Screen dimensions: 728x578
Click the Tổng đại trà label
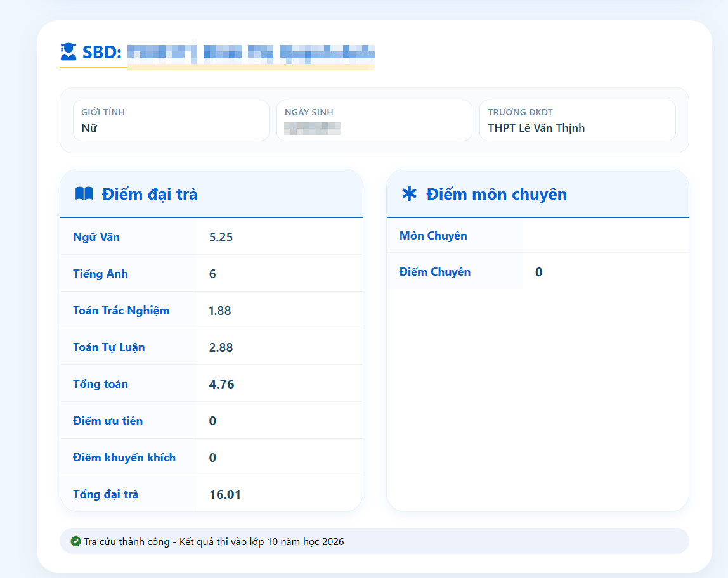(106, 494)
